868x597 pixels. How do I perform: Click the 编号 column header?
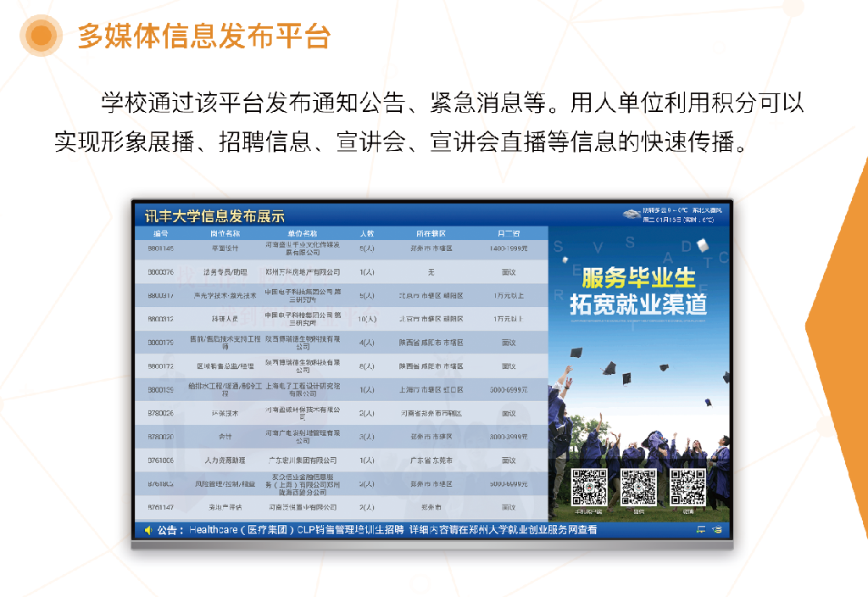pos(160,234)
